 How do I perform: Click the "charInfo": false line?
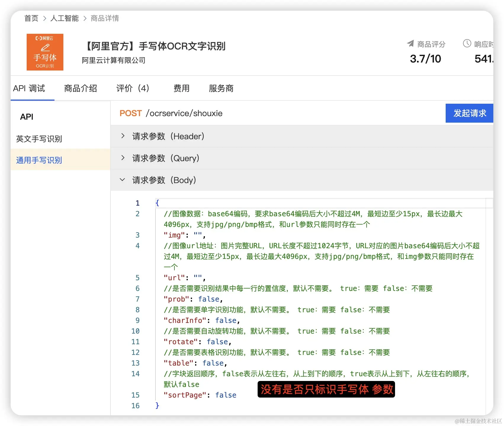pyautogui.click(x=202, y=320)
